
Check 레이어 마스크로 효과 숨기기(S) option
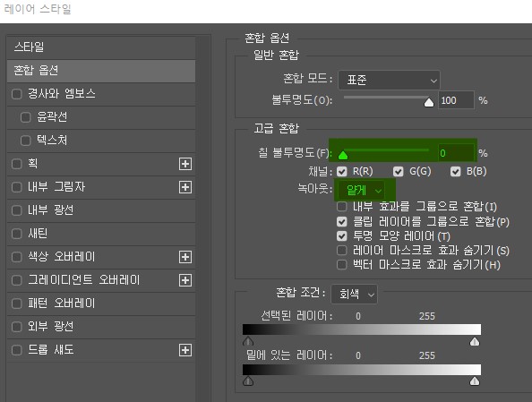[x=342, y=251]
